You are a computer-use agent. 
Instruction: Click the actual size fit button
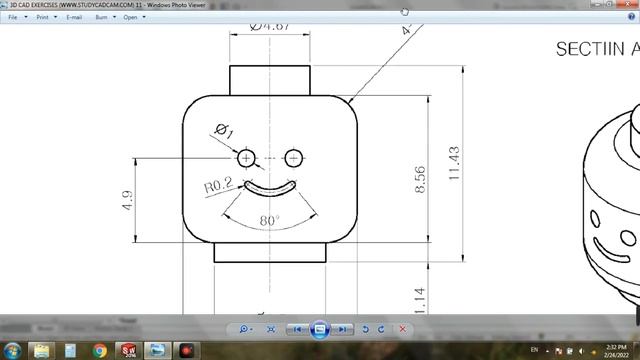(x=271, y=329)
